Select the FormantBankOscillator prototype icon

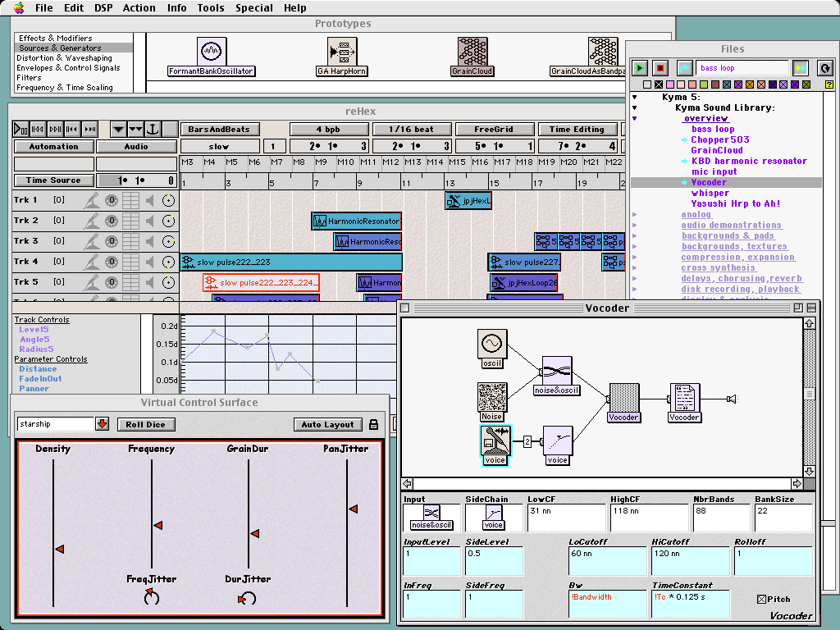click(x=212, y=52)
